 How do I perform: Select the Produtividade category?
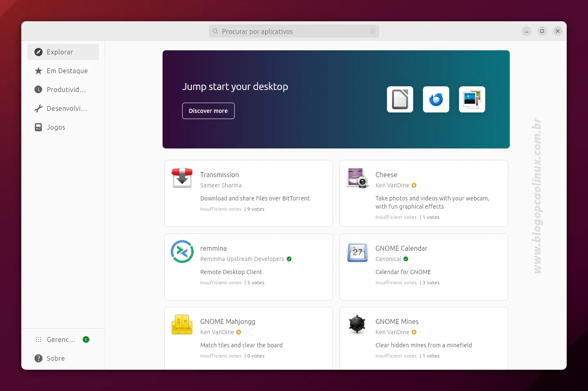click(63, 90)
